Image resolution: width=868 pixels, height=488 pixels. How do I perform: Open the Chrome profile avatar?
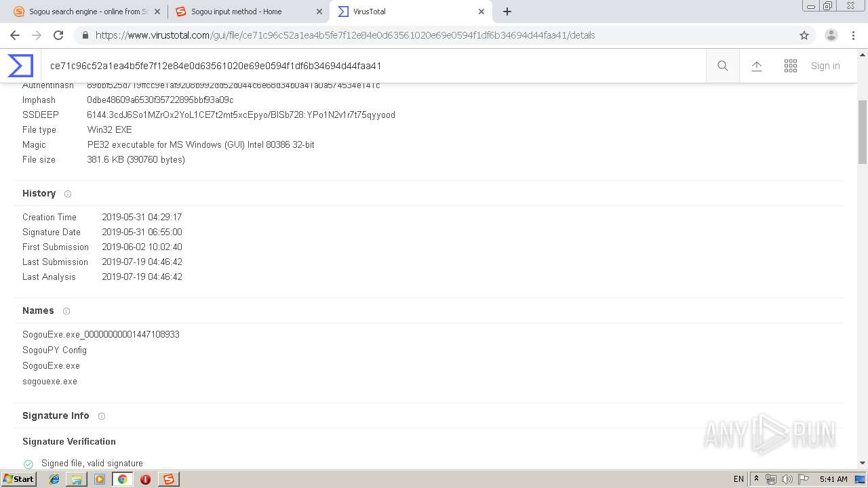coord(831,35)
